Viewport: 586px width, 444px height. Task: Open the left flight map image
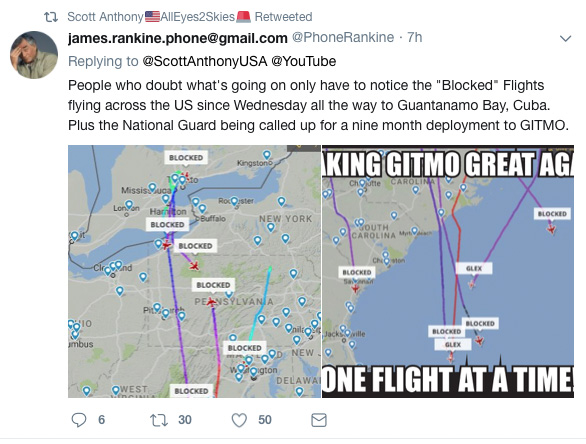tap(194, 271)
